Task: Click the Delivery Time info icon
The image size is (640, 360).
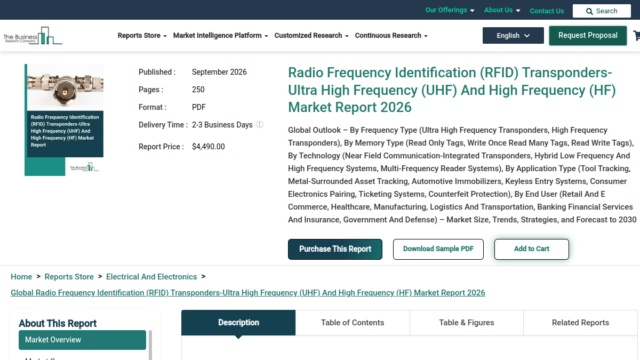Action: pos(260,125)
